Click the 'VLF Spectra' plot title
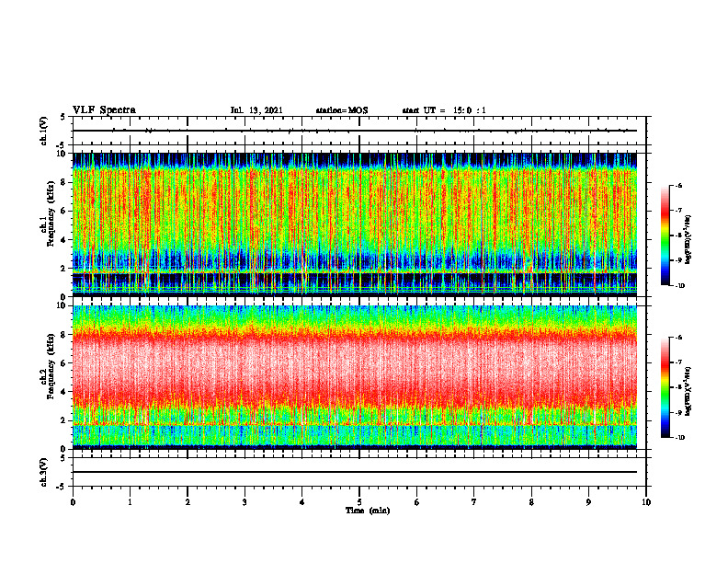 click(x=104, y=110)
